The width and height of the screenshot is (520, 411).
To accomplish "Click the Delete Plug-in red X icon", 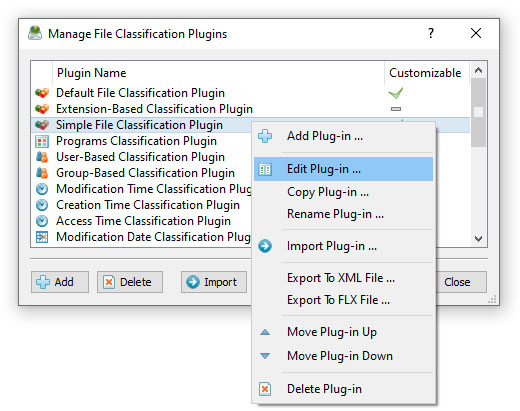I will coord(265,389).
